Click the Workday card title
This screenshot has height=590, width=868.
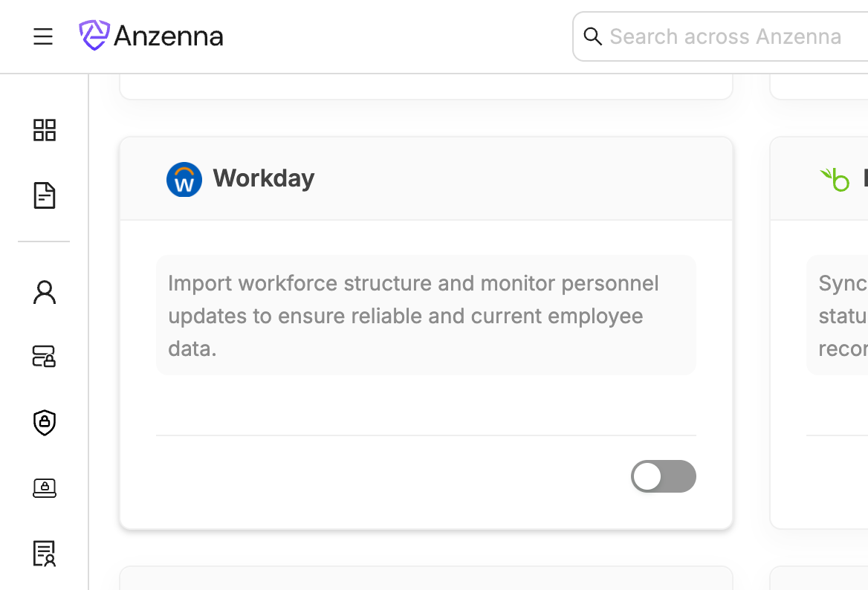(x=264, y=178)
